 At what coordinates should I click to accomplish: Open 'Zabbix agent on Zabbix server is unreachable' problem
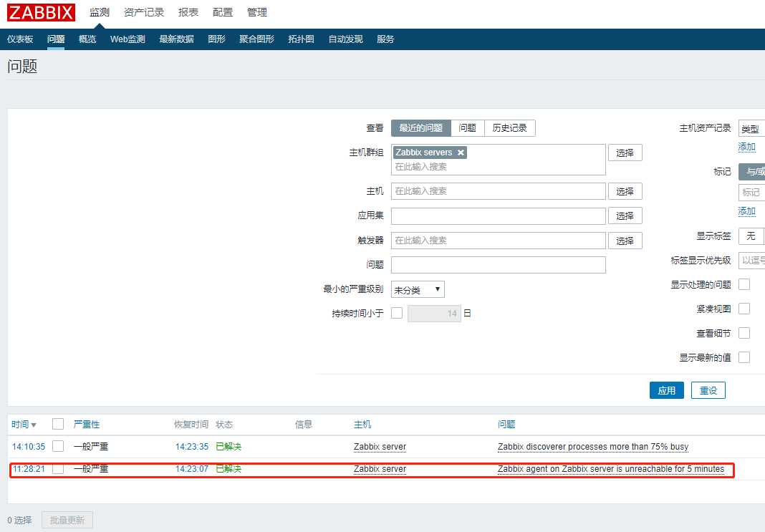point(611,469)
